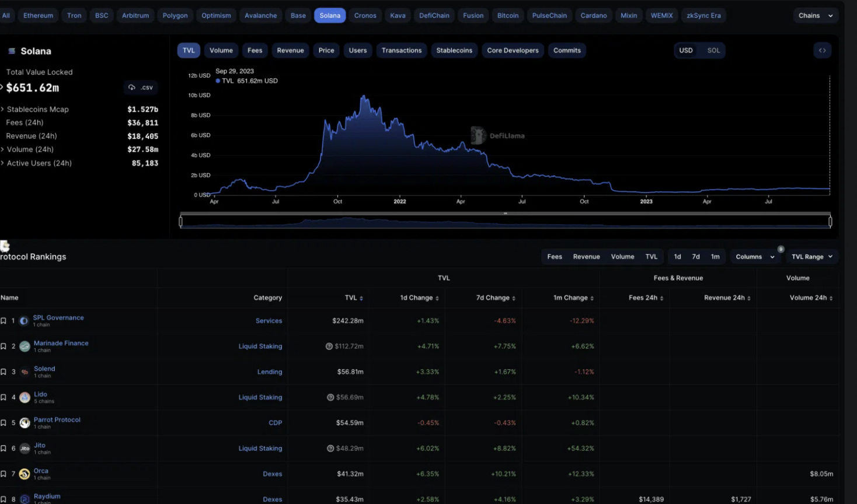Toggle the Fees chart metric above the chart
The width and height of the screenshot is (857, 504).
coord(255,51)
